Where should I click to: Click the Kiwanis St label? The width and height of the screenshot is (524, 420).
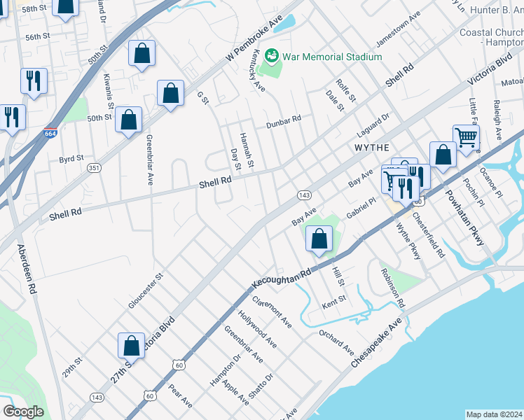pyautogui.click(x=109, y=91)
